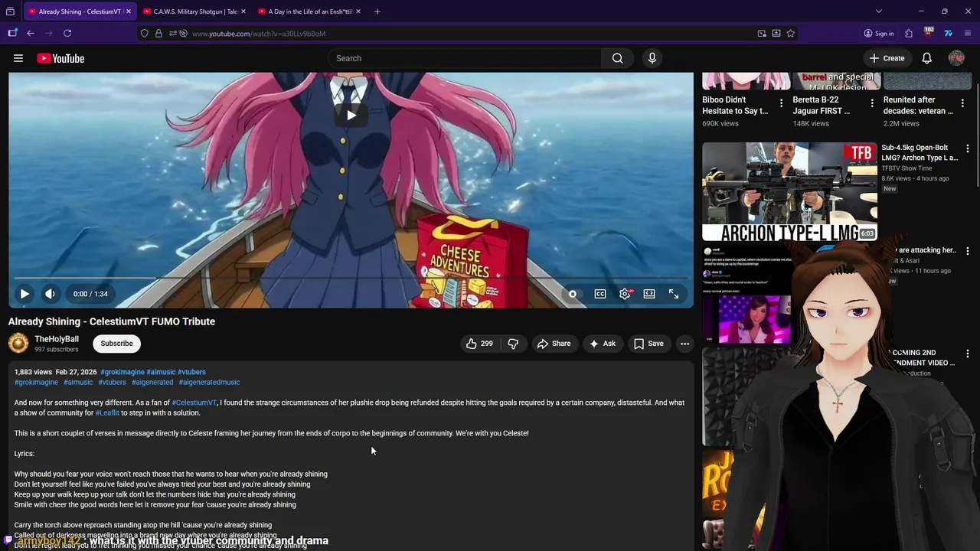Click the site padlock icon

click(x=158, y=34)
